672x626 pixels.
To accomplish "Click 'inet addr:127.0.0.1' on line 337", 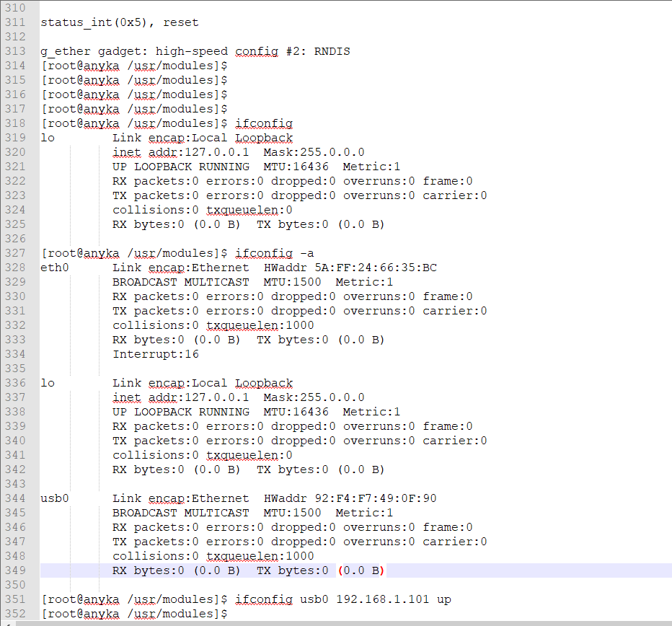I will (181, 397).
